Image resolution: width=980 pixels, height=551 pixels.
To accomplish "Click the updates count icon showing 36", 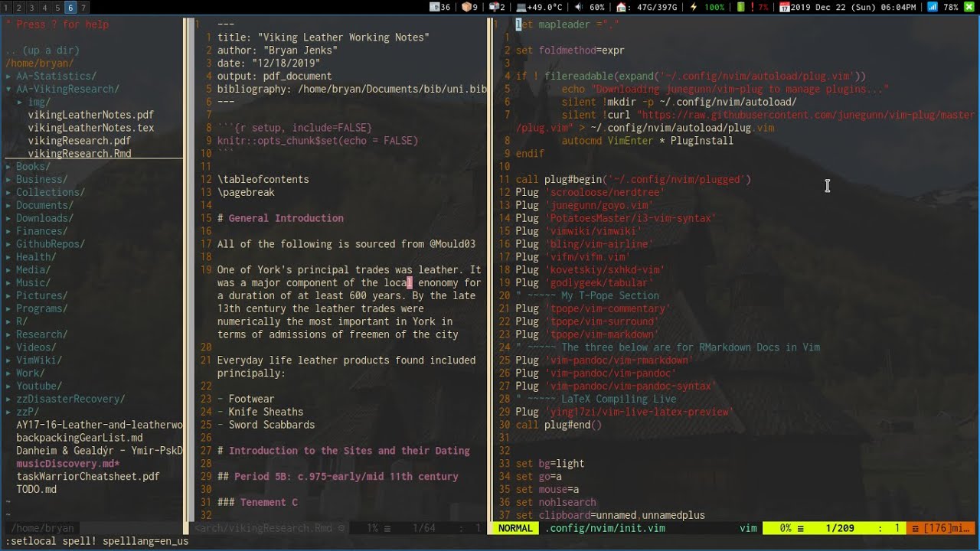I will click(x=434, y=7).
